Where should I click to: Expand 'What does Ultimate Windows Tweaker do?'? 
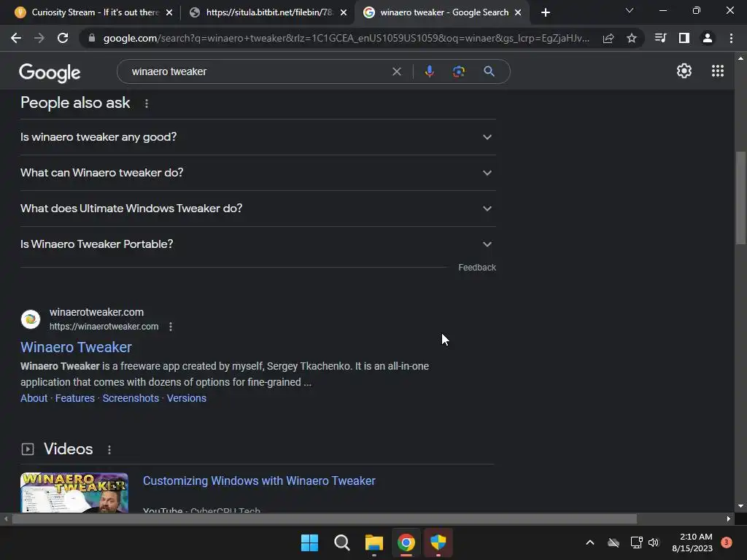click(x=258, y=209)
